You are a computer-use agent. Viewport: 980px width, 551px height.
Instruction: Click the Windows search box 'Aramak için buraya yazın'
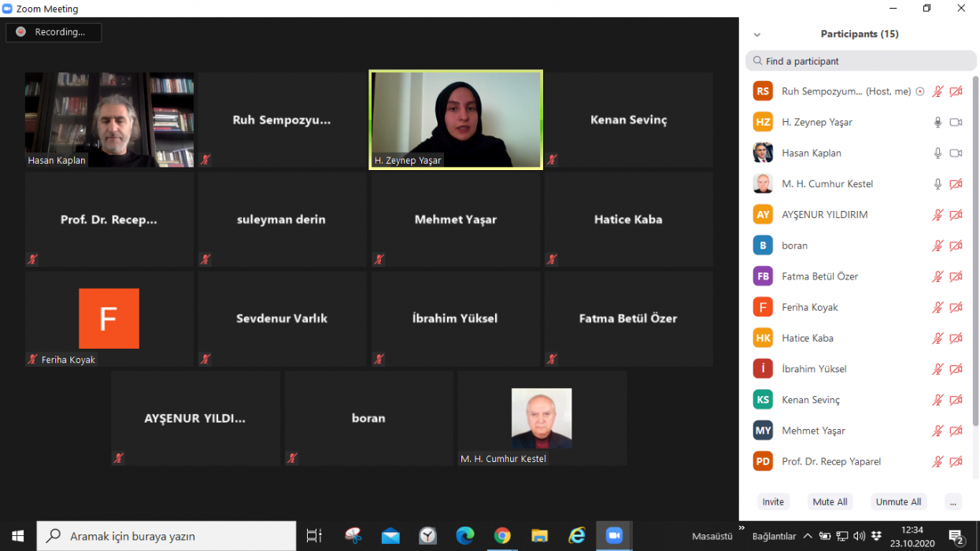point(166,536)
